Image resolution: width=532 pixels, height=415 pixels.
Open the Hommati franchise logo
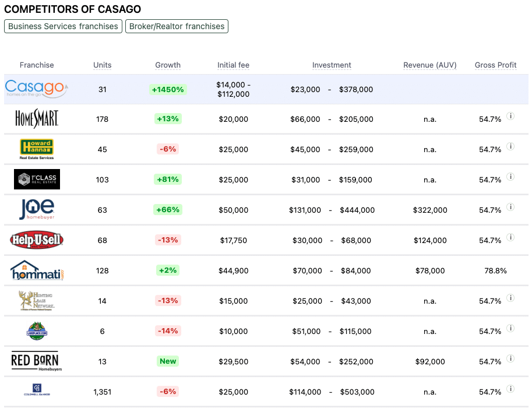37,270
